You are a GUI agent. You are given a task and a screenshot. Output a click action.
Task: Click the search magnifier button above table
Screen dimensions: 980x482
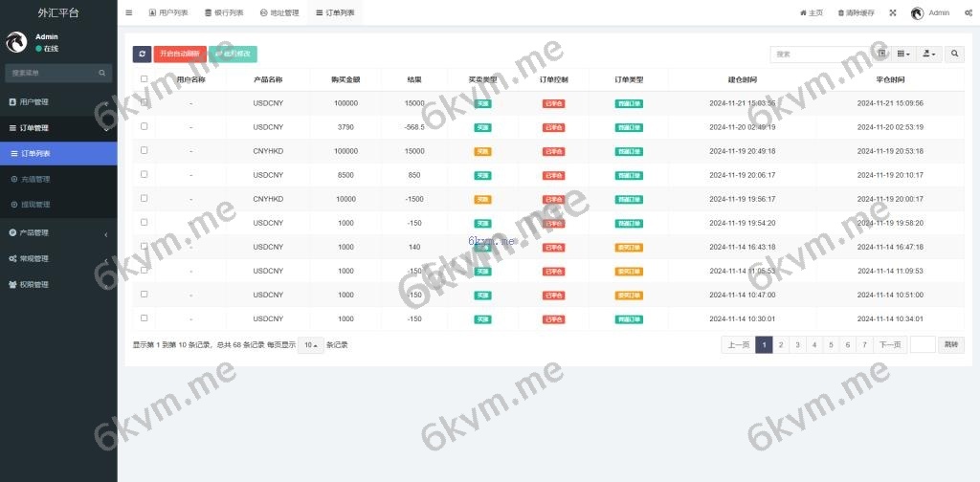(955, 55)
